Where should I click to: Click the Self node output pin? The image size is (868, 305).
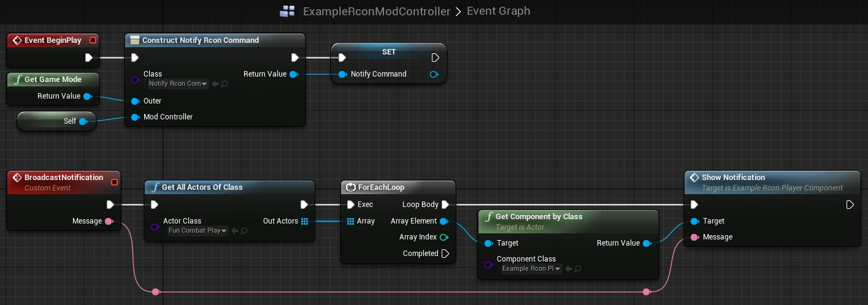pos(83,121)
